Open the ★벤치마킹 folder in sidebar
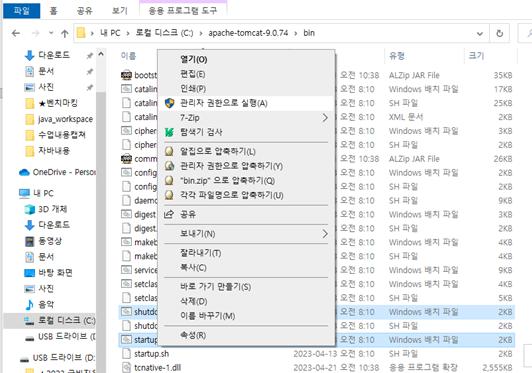This screenshot has width=532, height=373. [x=57, y=103]
